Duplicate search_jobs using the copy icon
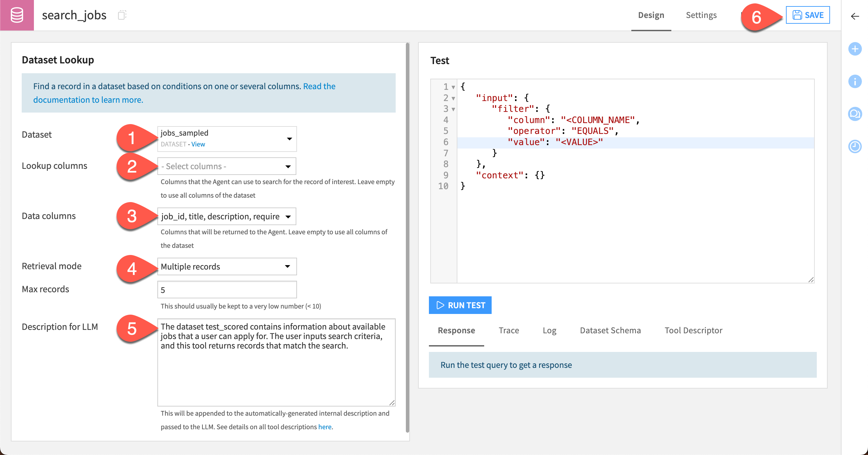 click(123, 15)
